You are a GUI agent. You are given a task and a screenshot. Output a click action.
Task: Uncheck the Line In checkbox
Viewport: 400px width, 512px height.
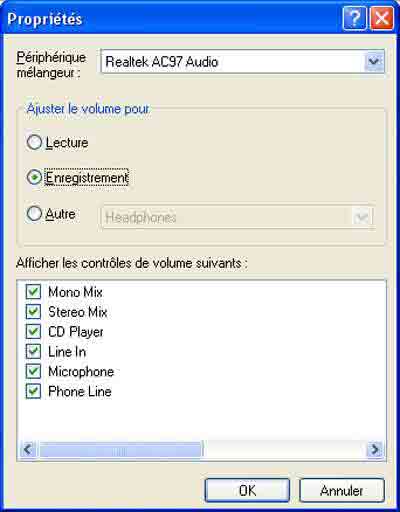[33, 351]
